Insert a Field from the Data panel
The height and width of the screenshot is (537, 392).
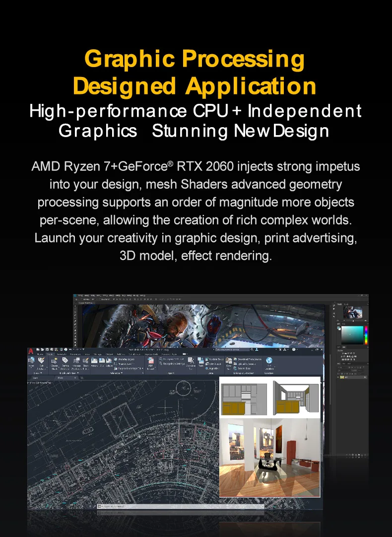pos(201,362)
